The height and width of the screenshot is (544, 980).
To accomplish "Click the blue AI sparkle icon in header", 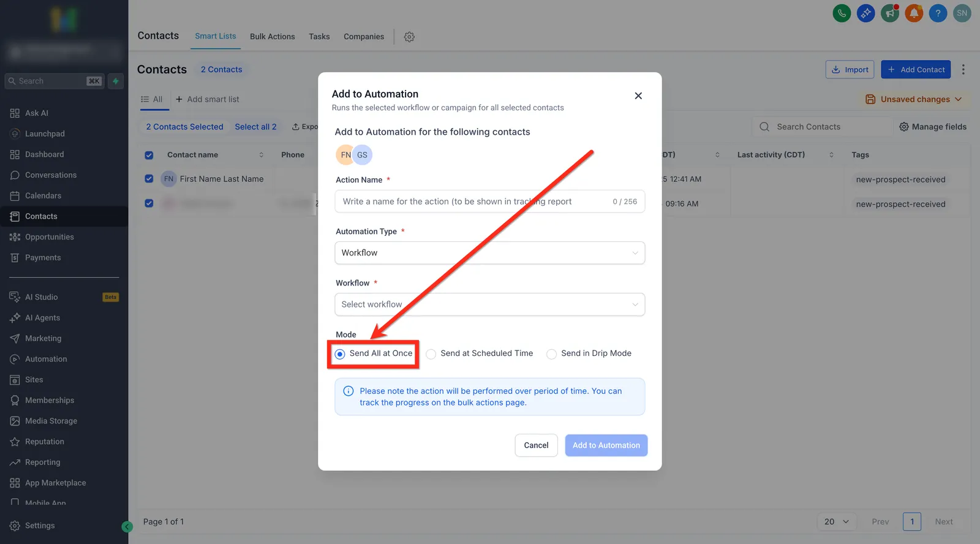I will click(x=865, y=13).
